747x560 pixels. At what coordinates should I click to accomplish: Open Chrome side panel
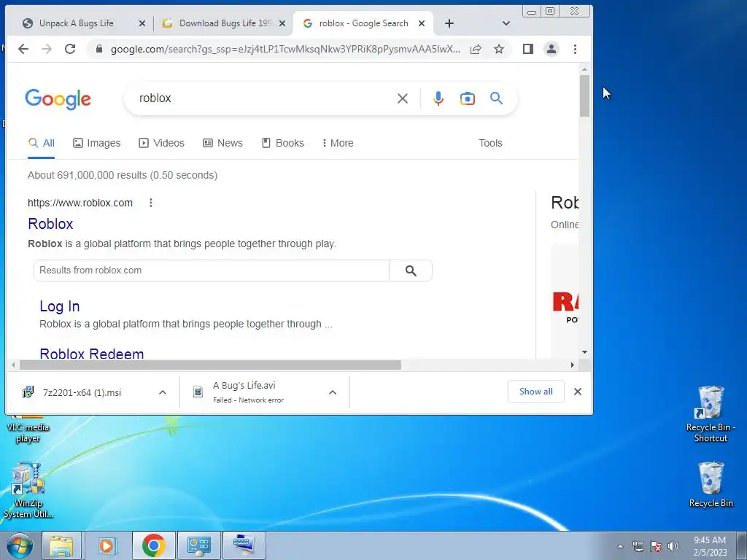coord(528,49)
